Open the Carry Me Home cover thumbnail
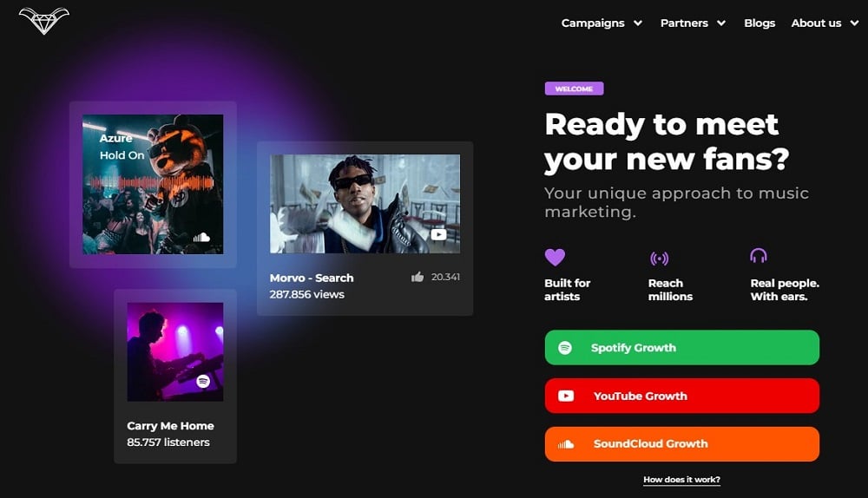 click(175, 351)
